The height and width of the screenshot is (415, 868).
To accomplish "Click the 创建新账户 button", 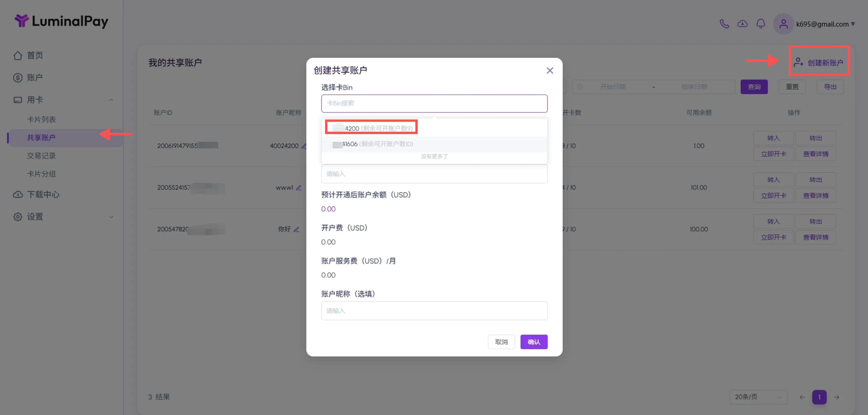I will pos(819,62).
